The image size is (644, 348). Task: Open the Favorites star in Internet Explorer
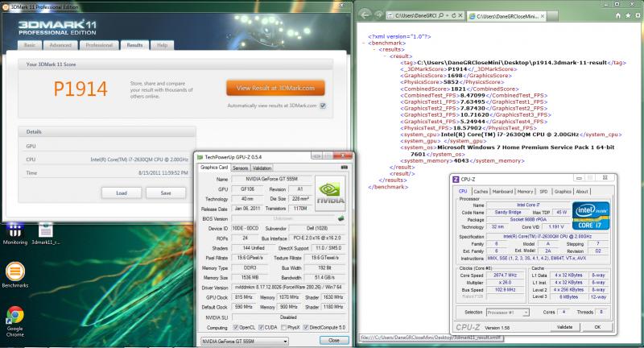tap(628, 15)
